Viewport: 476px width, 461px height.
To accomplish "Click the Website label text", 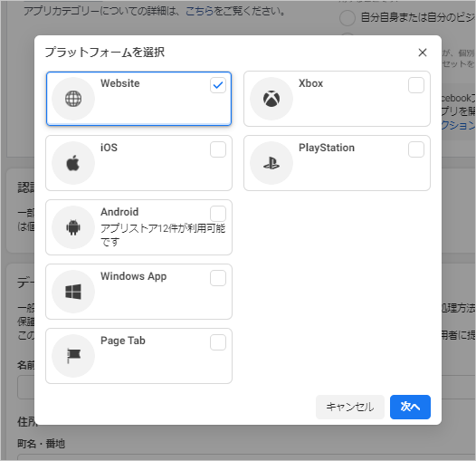I will 120,83.
